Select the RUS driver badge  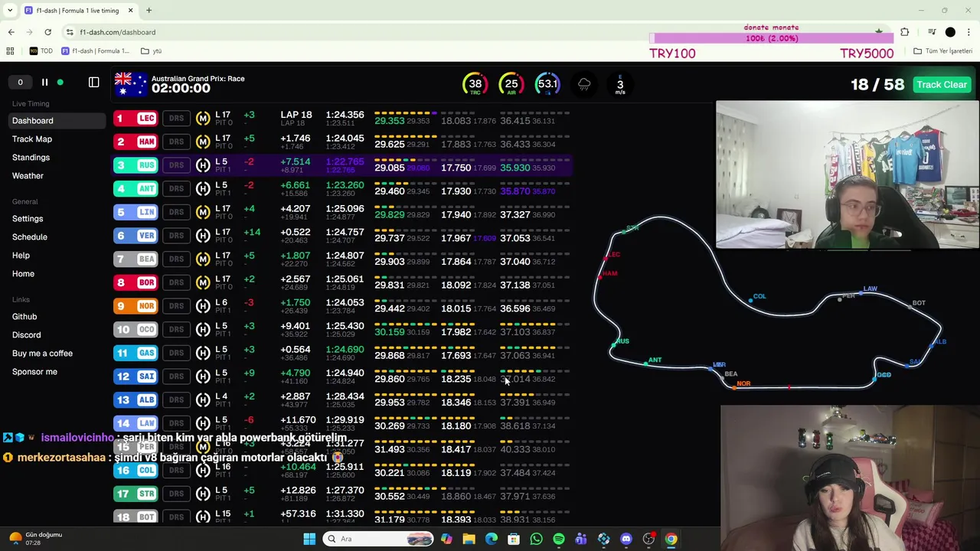136,165
